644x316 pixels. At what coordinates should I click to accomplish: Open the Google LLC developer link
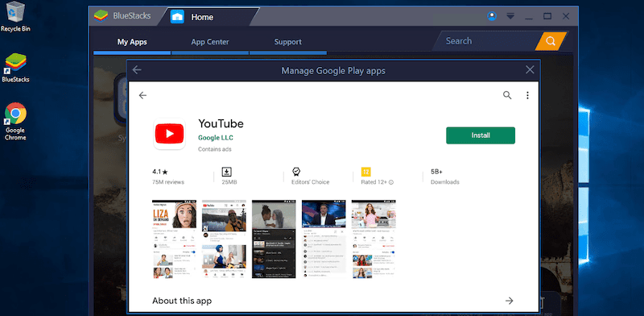point(216,138)
